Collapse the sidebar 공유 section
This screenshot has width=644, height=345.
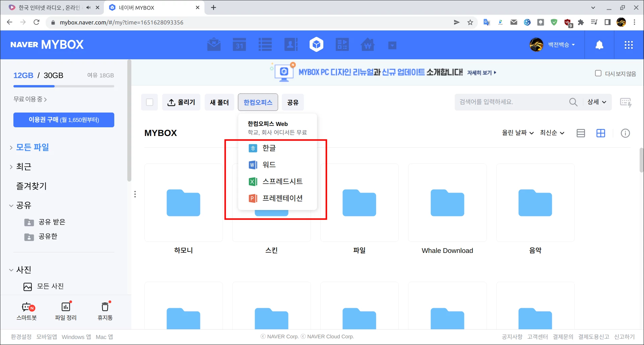pyautogui.click(x=11, y=205)
